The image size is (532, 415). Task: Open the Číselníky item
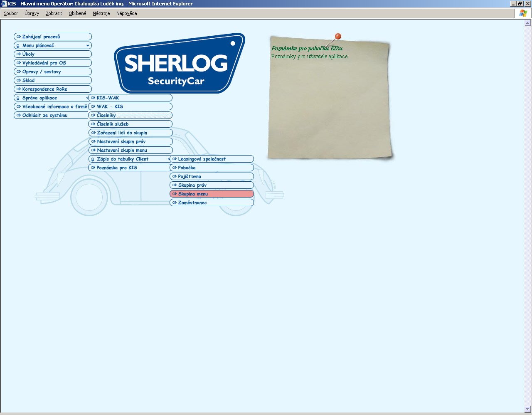coord(131,115)
